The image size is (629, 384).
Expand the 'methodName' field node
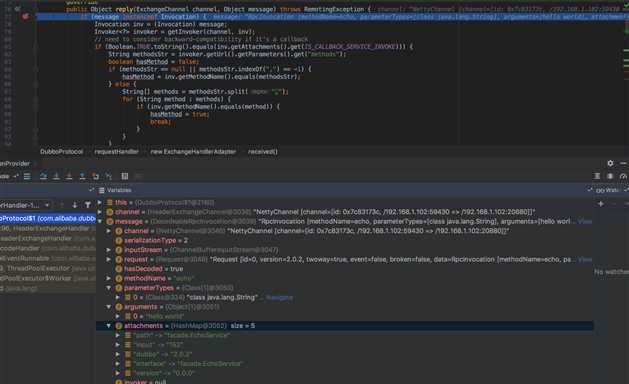tap(109, 278)
